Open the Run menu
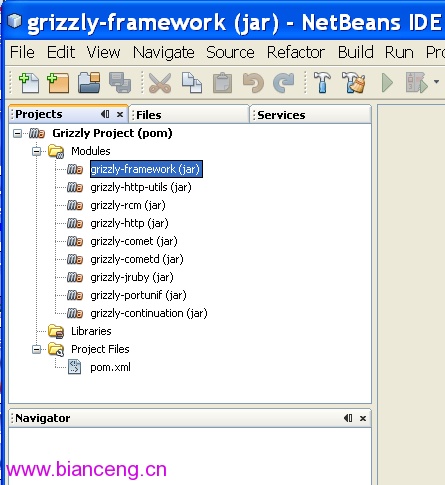 (x=399, y=52)
